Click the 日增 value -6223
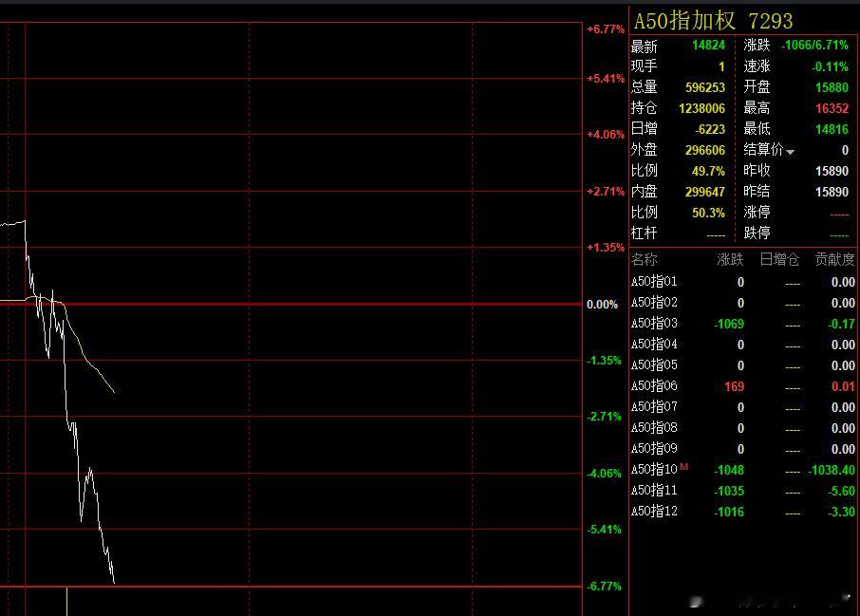The width and height of the screenshot is (860, 616). [x=710, y=129]
